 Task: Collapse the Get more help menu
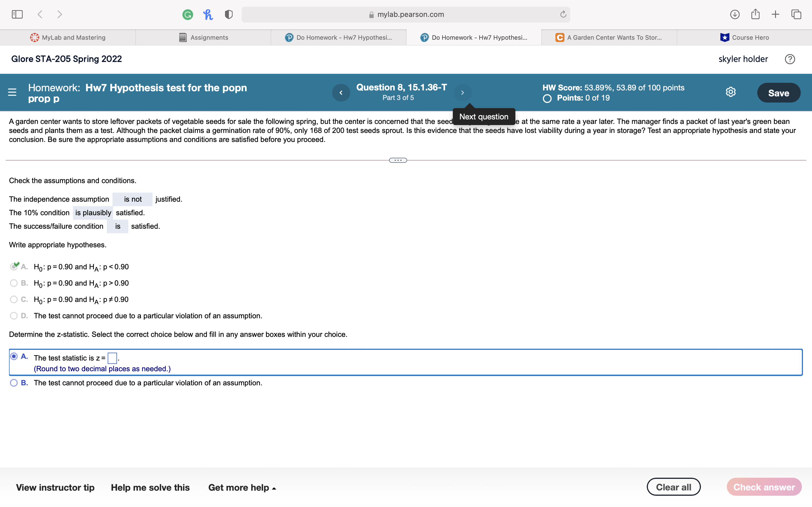pyautogui.click(x=242, y=487)
